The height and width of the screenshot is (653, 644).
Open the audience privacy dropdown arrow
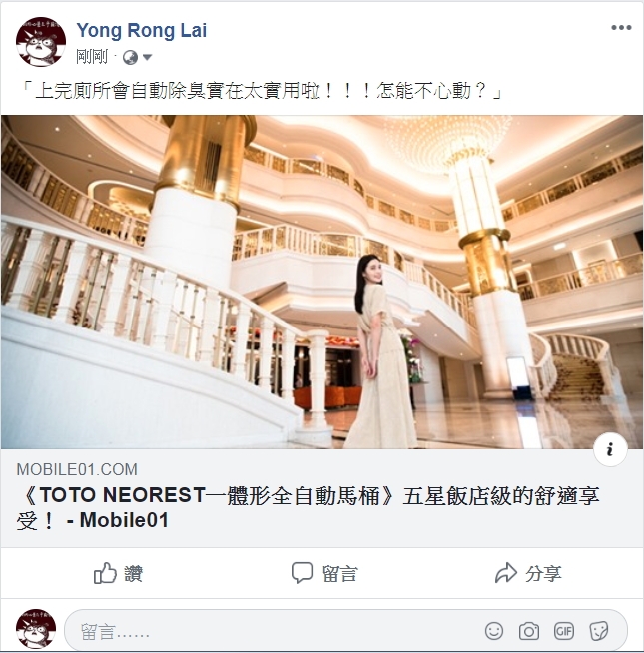147,57
